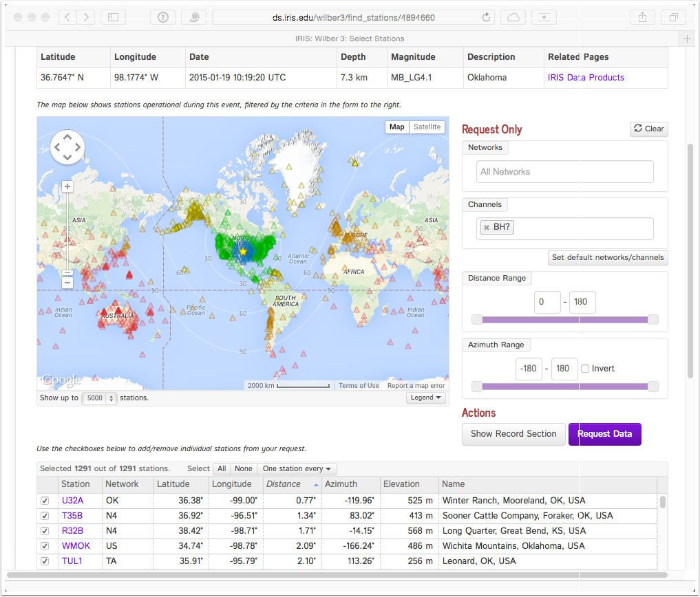Remove the BH? channel filter tag
This screenshot has height=597, width=700.
[x=487, y=227]
